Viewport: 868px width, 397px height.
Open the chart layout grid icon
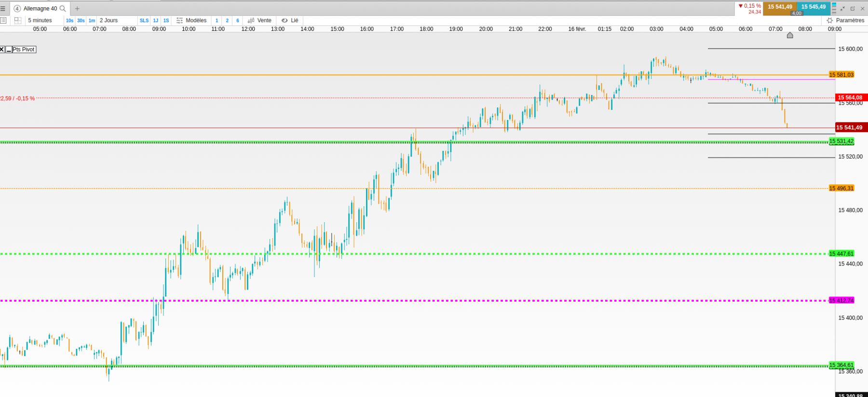pos(18,20)
